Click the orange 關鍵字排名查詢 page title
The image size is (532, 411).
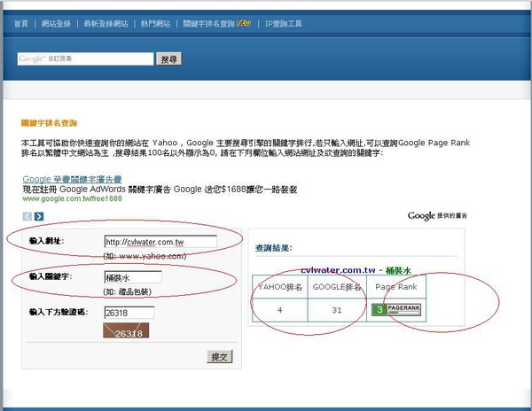[49, 123]
